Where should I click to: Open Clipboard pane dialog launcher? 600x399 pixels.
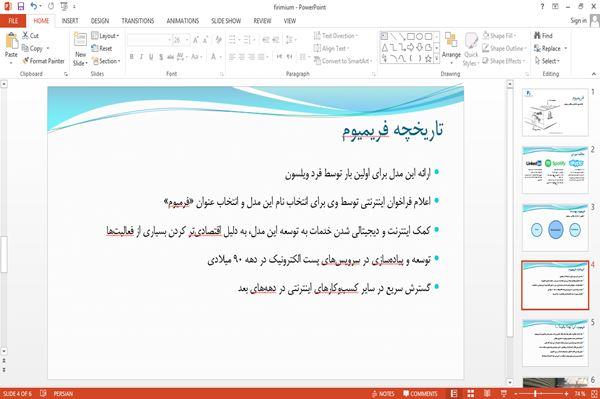point(66,74)
